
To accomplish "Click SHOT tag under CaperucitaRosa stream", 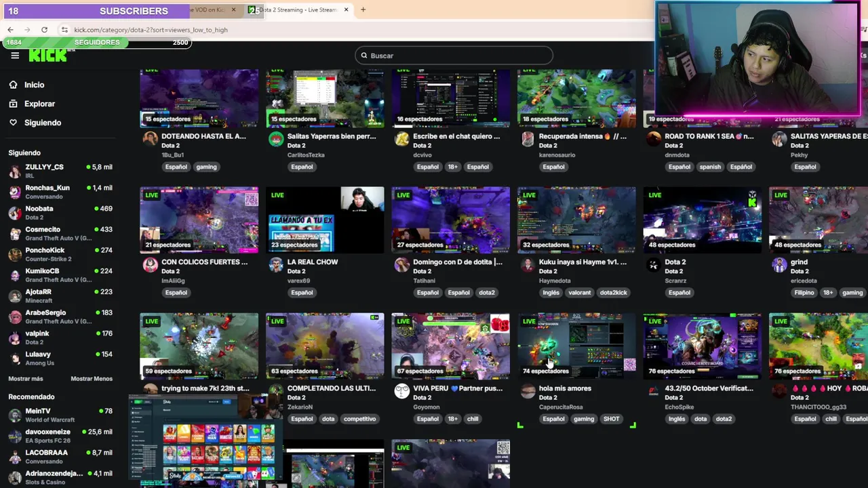I will pyautogui.click(x=611, y=419).
